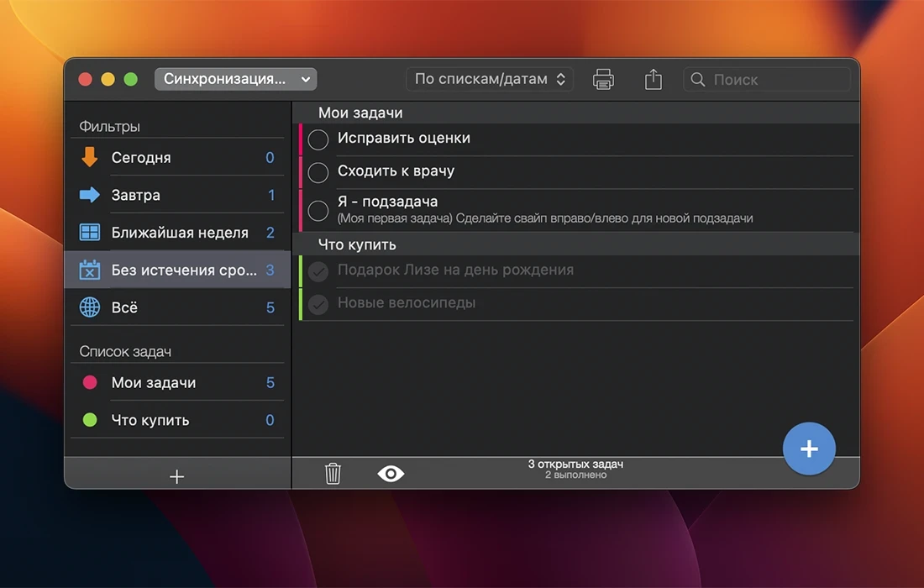This screenshot has width=924, height=588.
Task: Check off the Исправить оценки task
Action: pos(318,139)
